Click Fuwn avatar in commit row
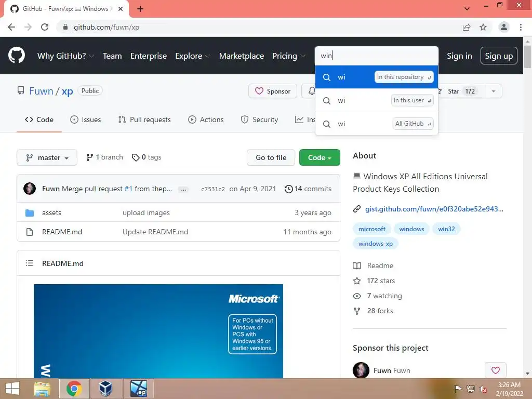 pyautogui.click(x=30, y=189)
